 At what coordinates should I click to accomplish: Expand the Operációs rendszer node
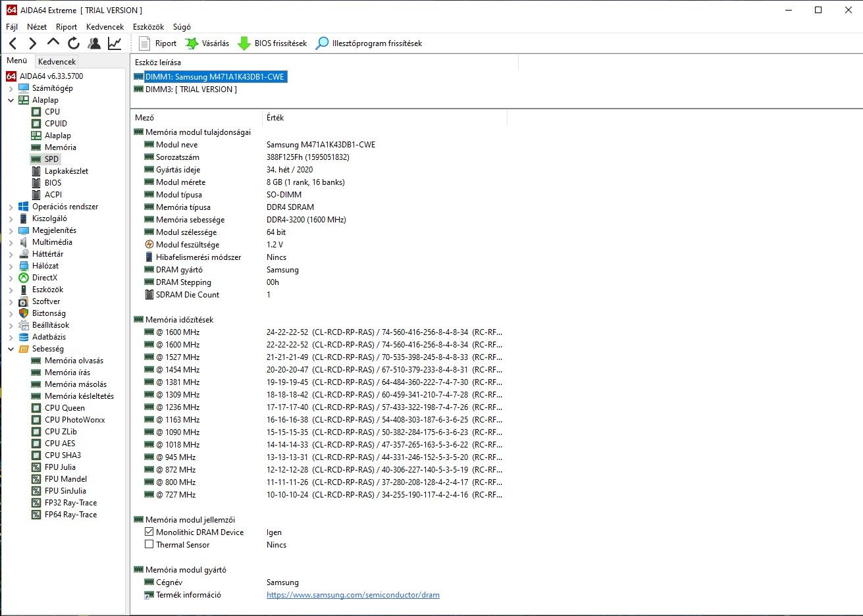(11, 207)
